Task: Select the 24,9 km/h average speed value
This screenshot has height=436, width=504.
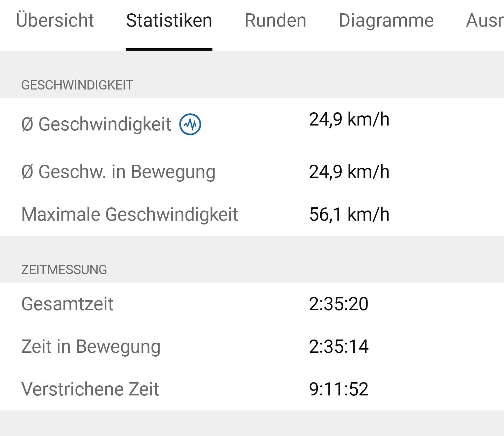Action: tap(349, 119)
